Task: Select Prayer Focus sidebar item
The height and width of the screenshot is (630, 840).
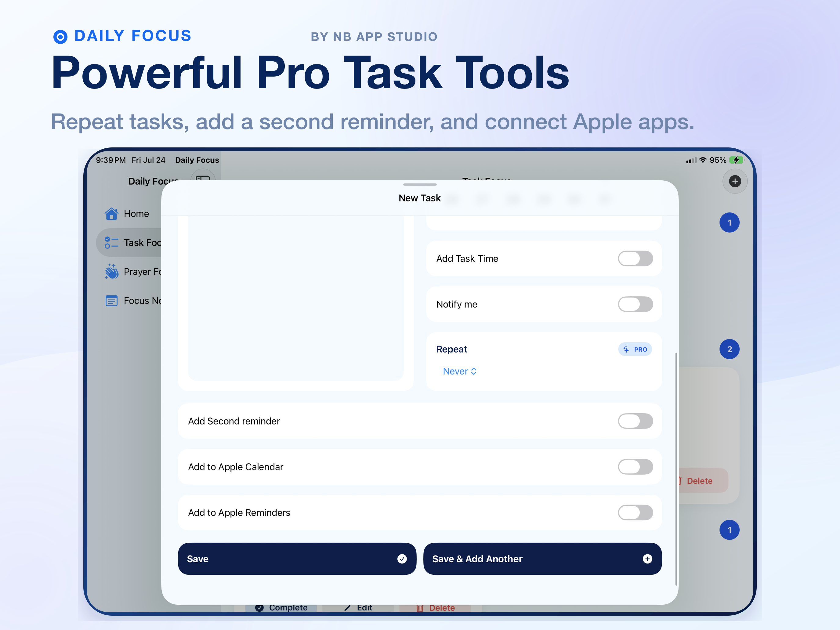Action: tap(129, 272)
